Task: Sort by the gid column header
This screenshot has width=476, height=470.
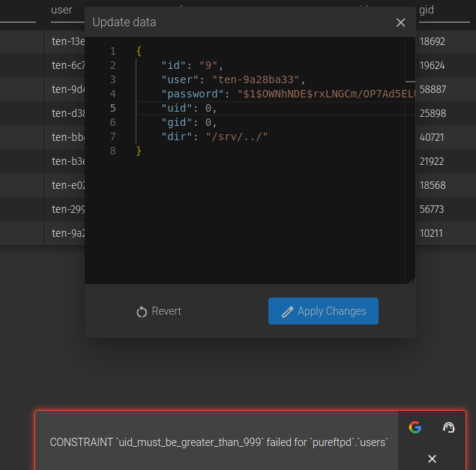Action: 427,10
